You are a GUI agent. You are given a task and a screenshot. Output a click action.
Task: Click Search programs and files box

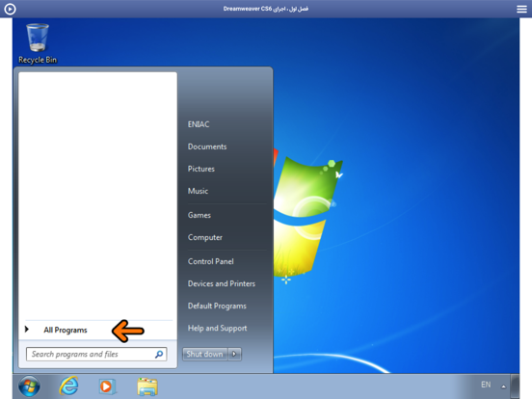pyautogui.click(x=96, y=355)
